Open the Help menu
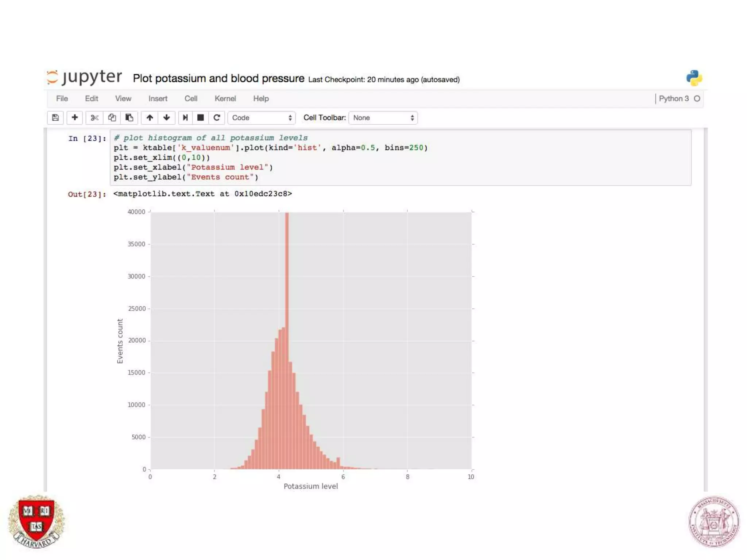Screen dimensions: 747x560 261,98
